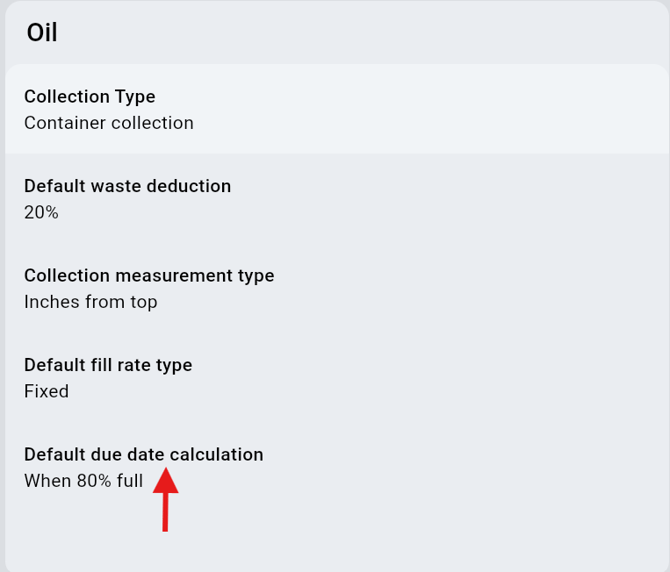Select the Collection Type setting label
Image resolution: width=670 pixels, height=572 pixels.
pyautogui.click(x=89, y=97)
